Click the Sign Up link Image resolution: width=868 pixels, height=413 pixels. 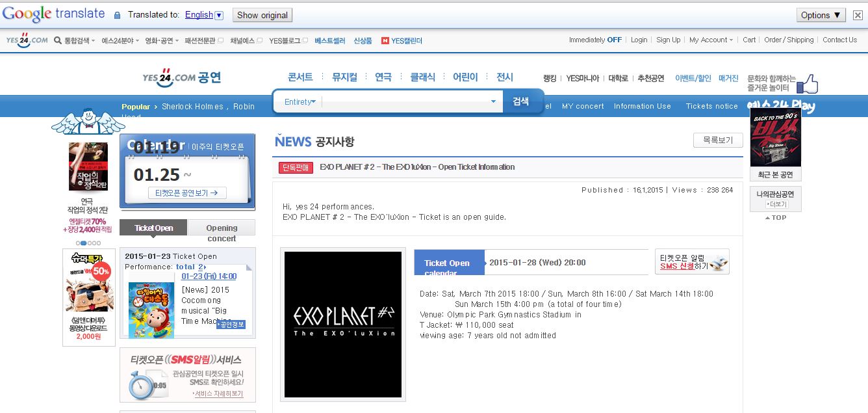click(x=668, y=40)
